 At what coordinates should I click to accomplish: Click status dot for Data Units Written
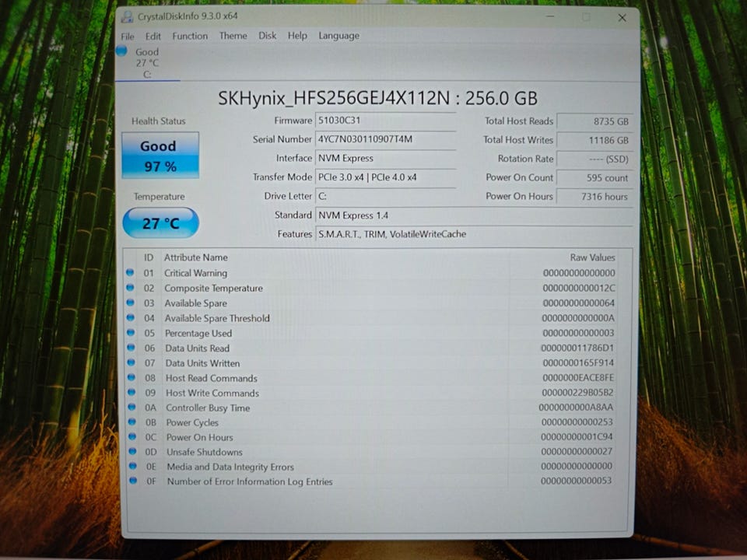(x=131, y=362)
